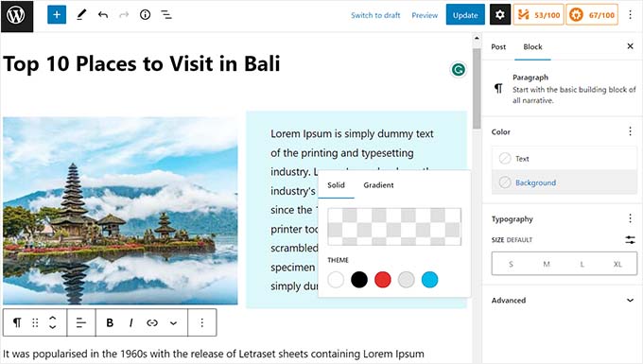The width and height of the screenshot is (643, 364).
Task: Click the 'It was popularised' paragraph
Action: tap(214, 354)
